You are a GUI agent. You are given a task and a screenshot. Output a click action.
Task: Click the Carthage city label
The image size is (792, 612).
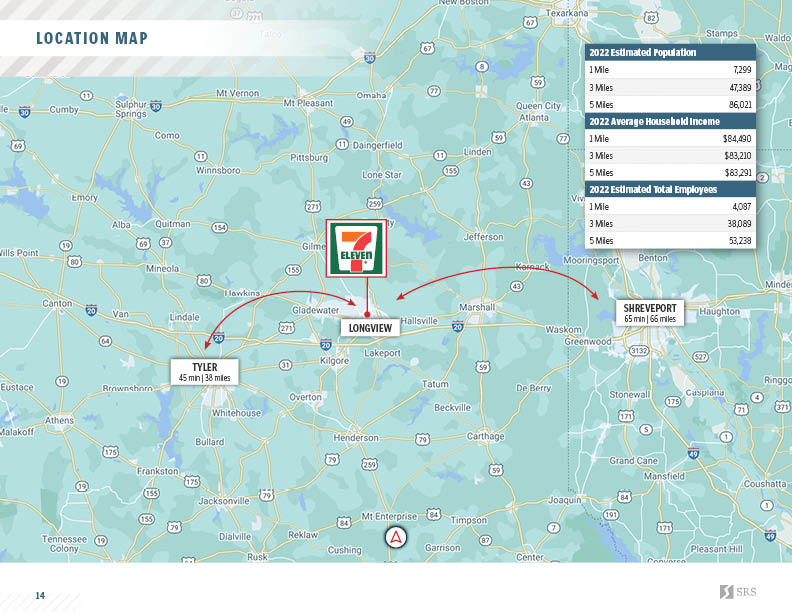pos(485,436)
